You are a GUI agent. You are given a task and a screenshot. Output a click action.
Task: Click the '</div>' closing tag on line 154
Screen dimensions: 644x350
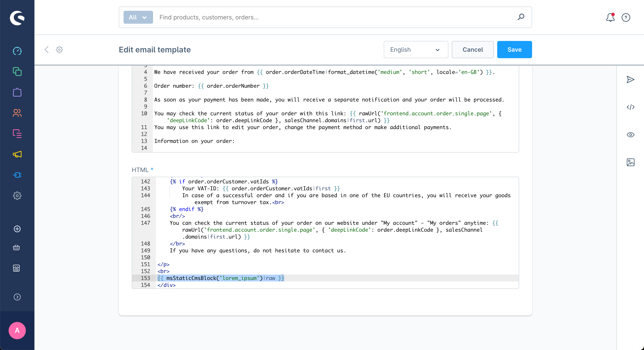coord(167,285)
